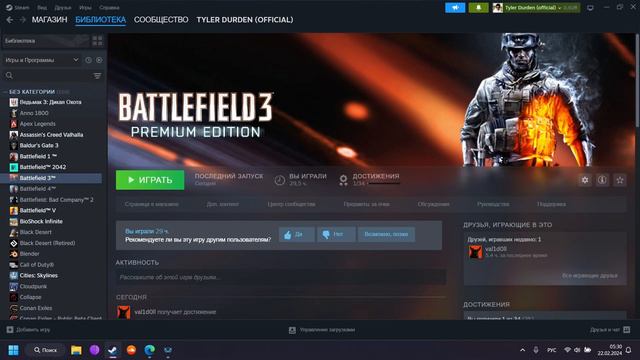View all playing friends link
This screenshot has height=360, width=640.
pyautogui.click(x=589, y=276)
